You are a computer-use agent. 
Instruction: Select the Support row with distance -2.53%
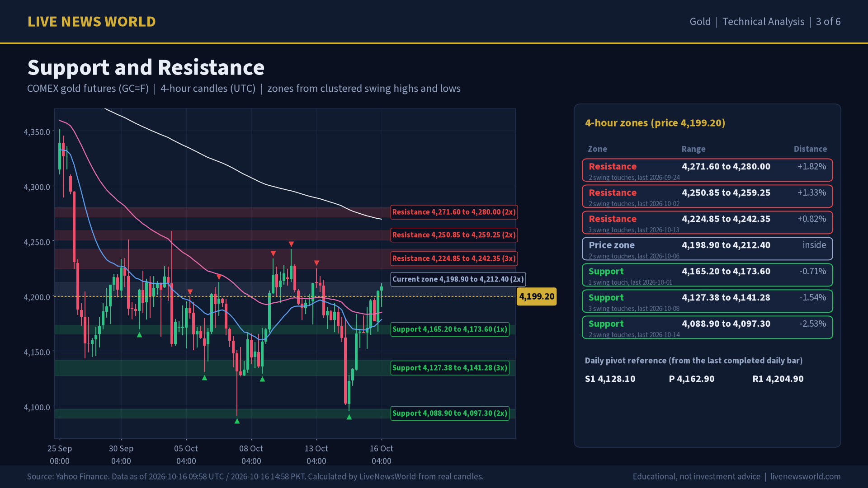pos(707,327)
